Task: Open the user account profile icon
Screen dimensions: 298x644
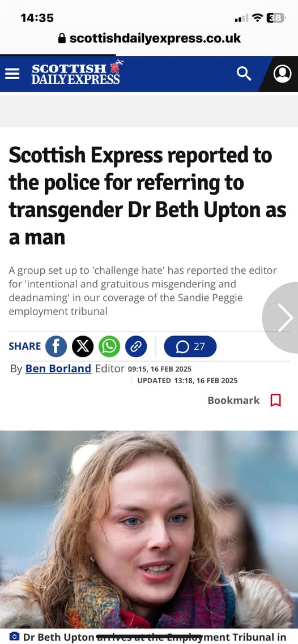Action: (x=282, y=74)
